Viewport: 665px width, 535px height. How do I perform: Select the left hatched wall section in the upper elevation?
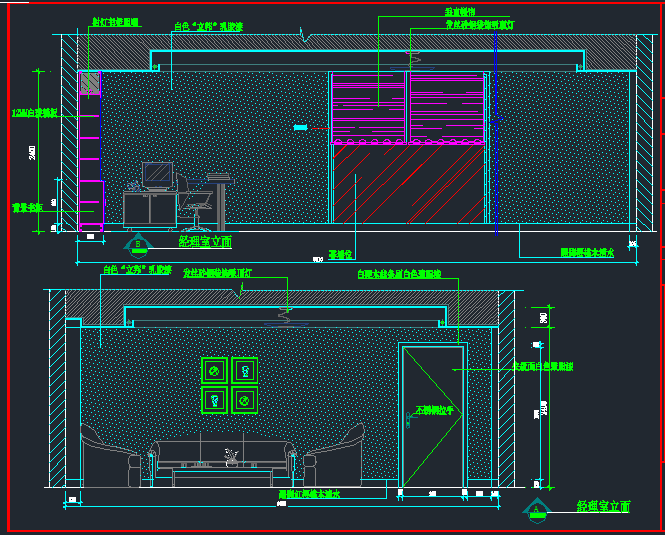[70, 133]
